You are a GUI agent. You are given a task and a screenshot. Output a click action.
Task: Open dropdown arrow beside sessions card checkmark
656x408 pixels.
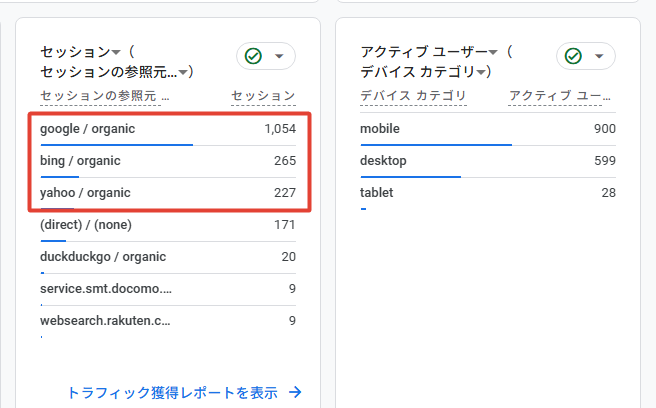tap(279, 56)
